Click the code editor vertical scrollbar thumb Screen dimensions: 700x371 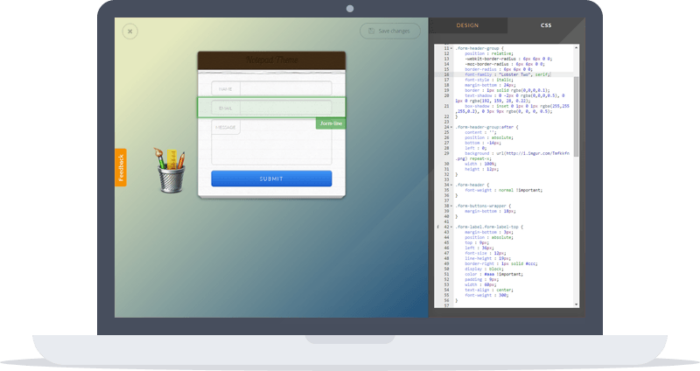coord(576,117)
